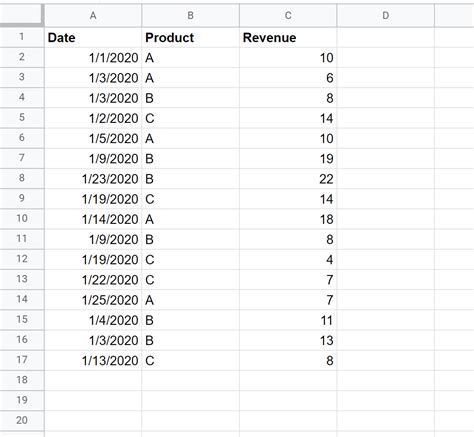474x437 pixels.
Task: Click product cell C in row 13
Action: point(190,280)
